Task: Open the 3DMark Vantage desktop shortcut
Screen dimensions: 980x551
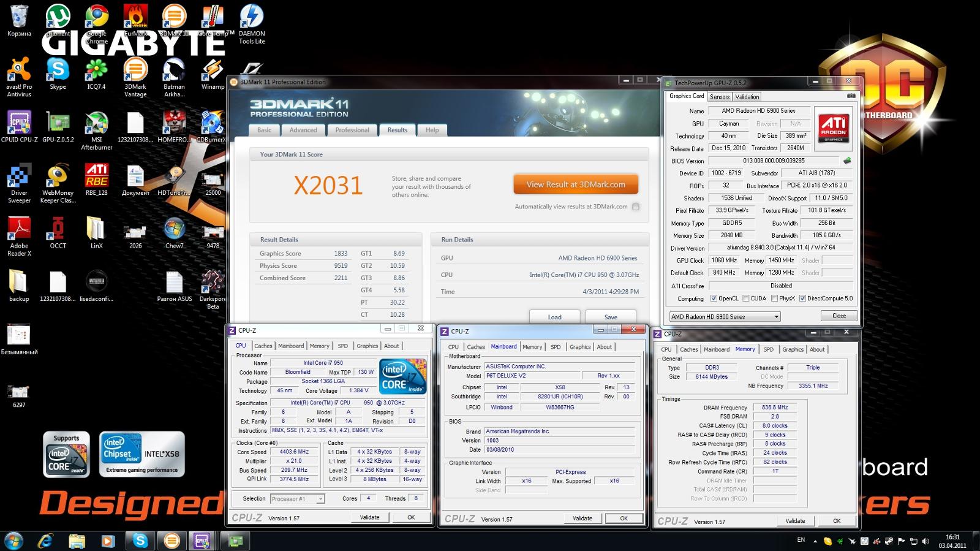Action: [135, 77]
